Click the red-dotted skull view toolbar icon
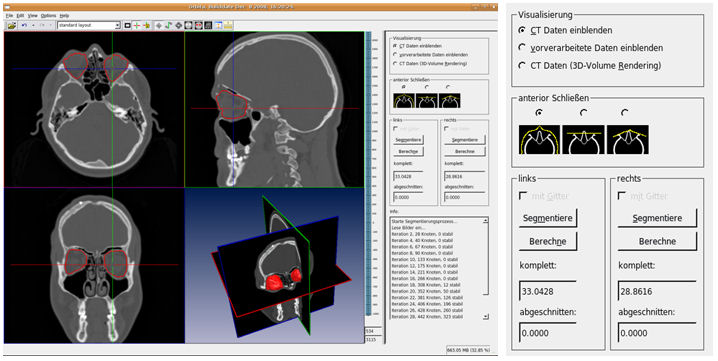The image size is (718, 361). [199, 26]
